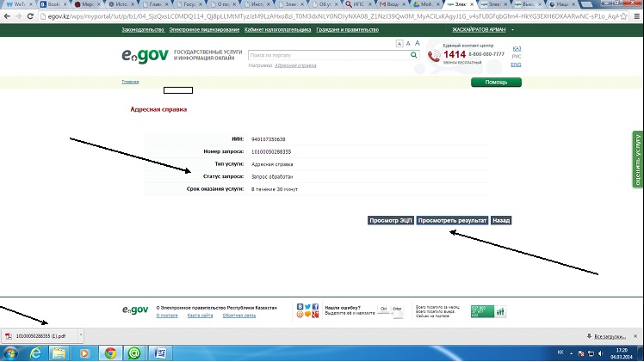Image resolution: width=644 pixels, height=362 pixels.
Task: Open Internet Explorer from the taskbar
Action: 36,353
